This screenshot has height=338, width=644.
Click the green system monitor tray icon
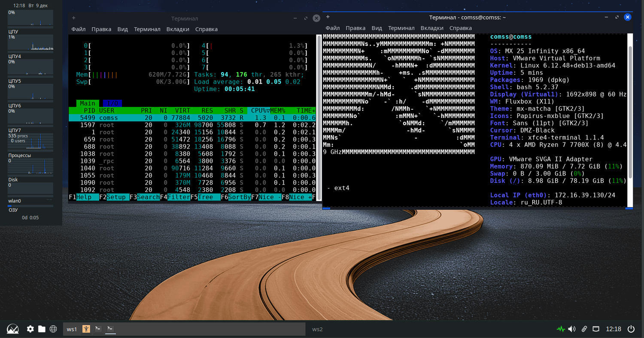pyautogui.click(x=560, y=329)
